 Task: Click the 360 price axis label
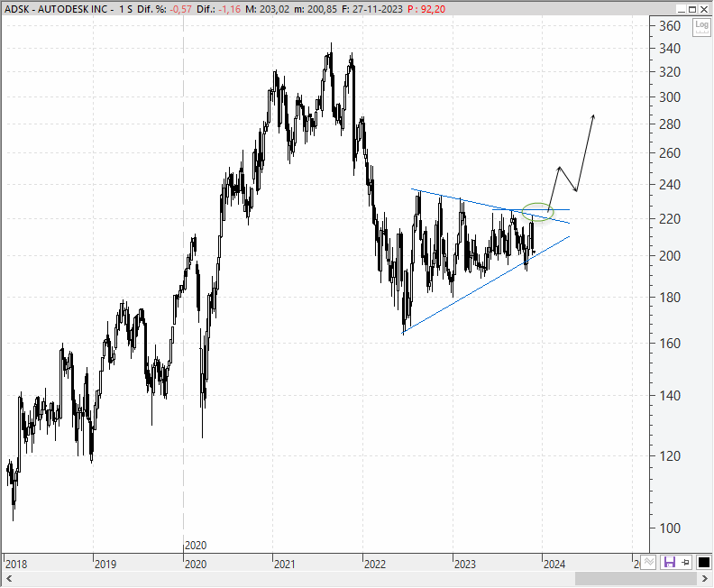point(670,26)
